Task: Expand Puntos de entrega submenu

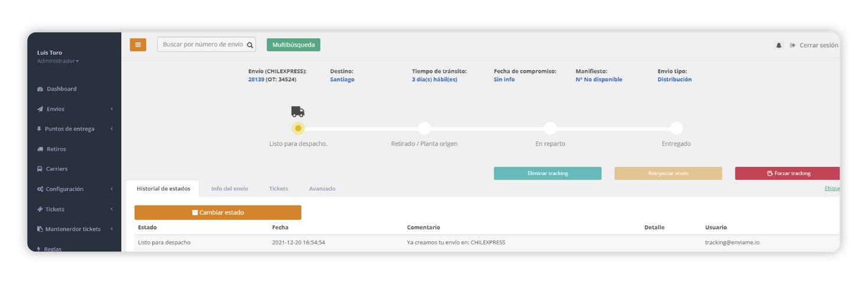Action: coord(69,129)
